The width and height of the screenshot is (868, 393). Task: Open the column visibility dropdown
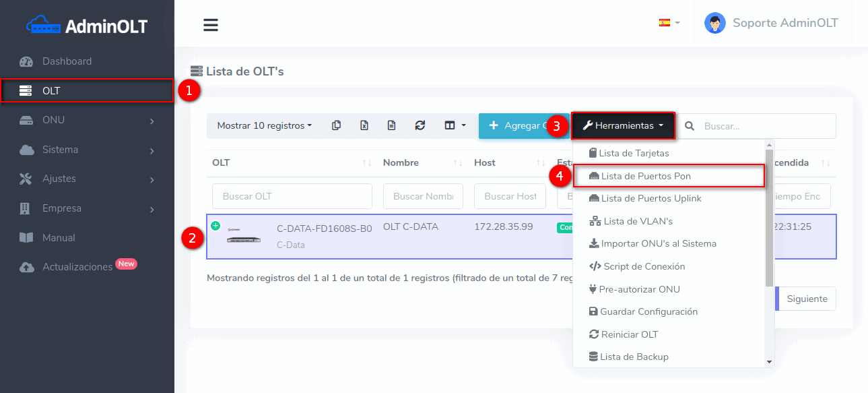(x=455, y=125)
